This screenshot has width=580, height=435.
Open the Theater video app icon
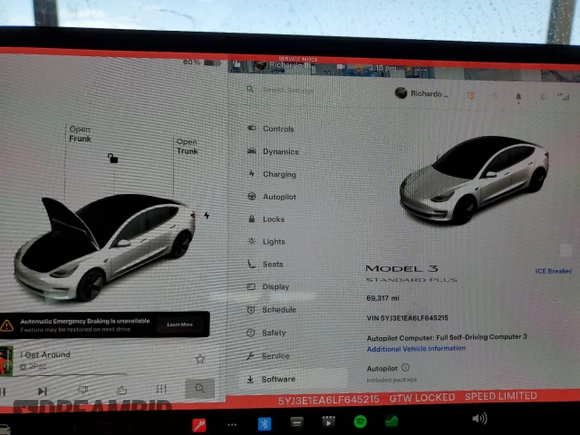(x=328, y=422)
